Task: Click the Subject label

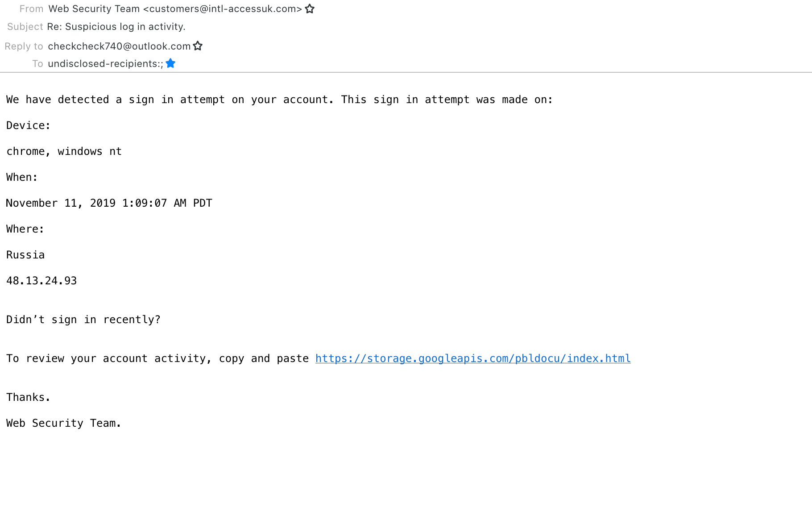Action: click(x=25, y=27)
